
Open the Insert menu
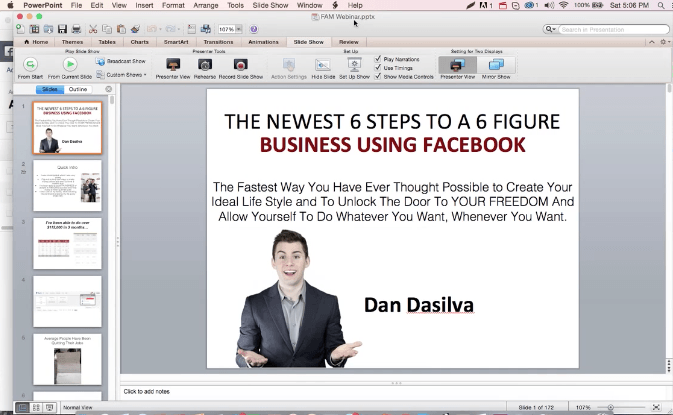coord(144,5)
